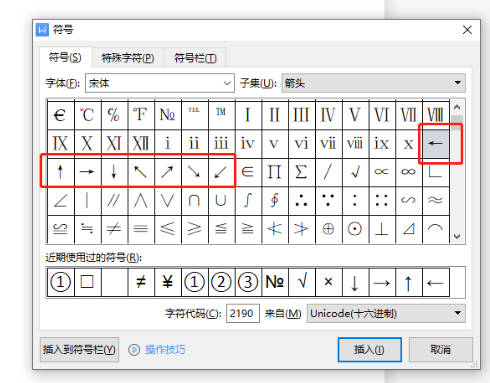
Task: Select the Roman numeral Ⅷ symbol
Action: 435,115
